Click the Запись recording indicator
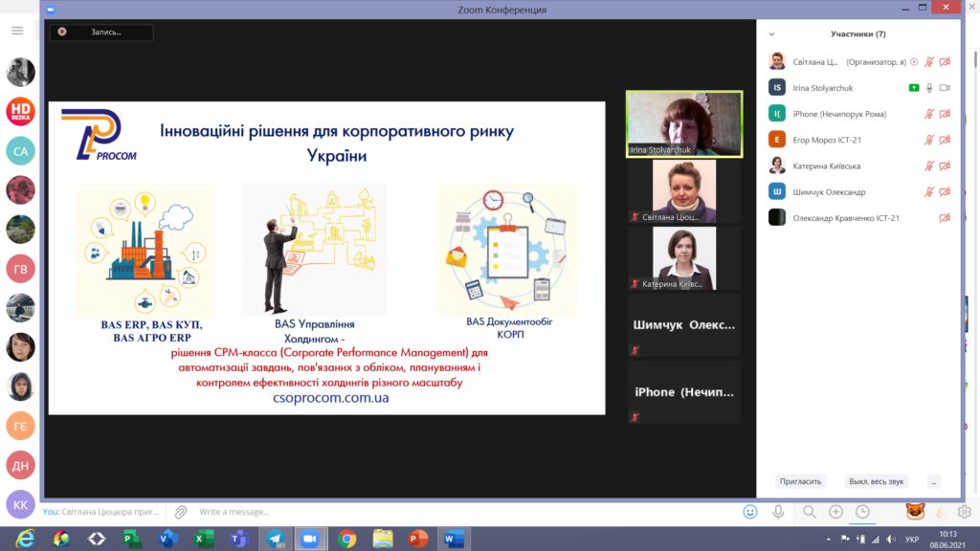Image resolution: width=980 pixels, height=551 pixels. [101, 32]
